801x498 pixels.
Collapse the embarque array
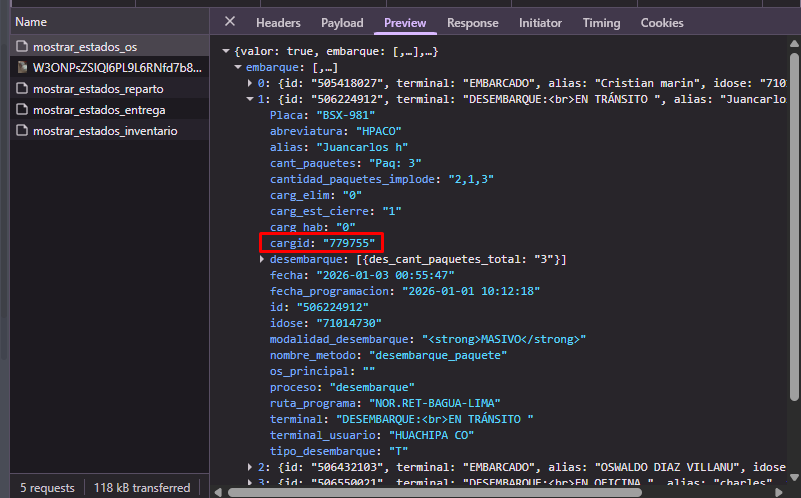click(x=238, y=67)
